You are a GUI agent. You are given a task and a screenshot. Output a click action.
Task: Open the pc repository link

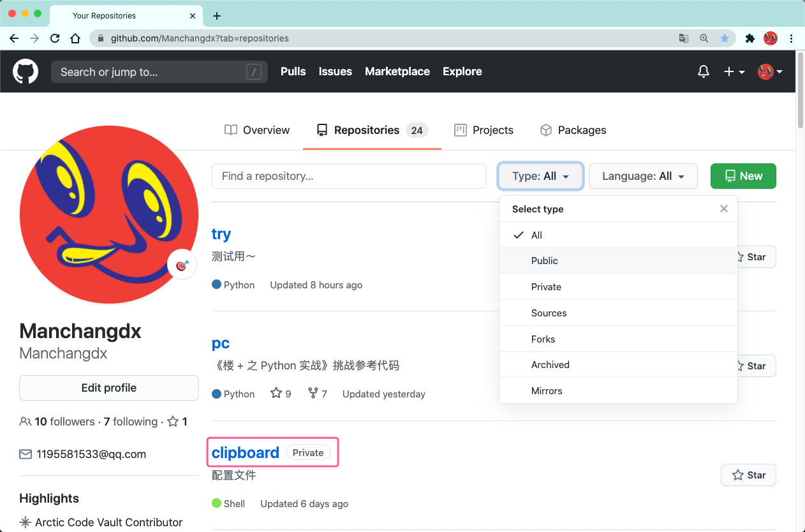[x=221, y=343]
